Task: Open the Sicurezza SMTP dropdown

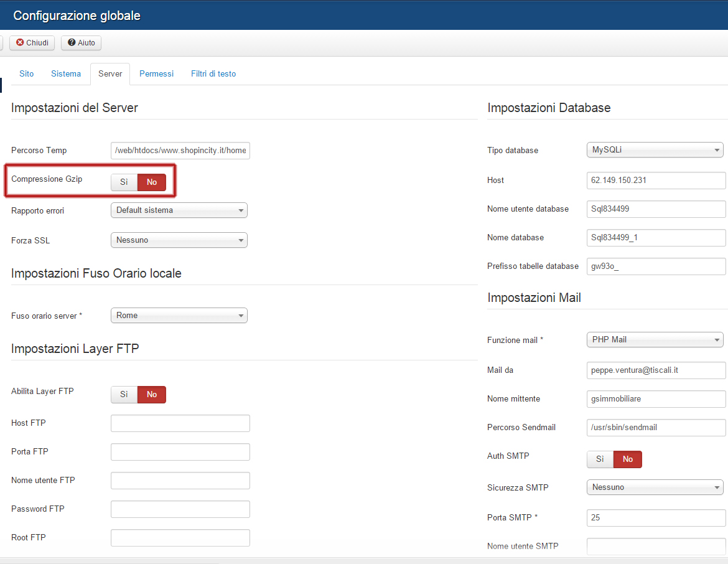Action: coord(655,487)
